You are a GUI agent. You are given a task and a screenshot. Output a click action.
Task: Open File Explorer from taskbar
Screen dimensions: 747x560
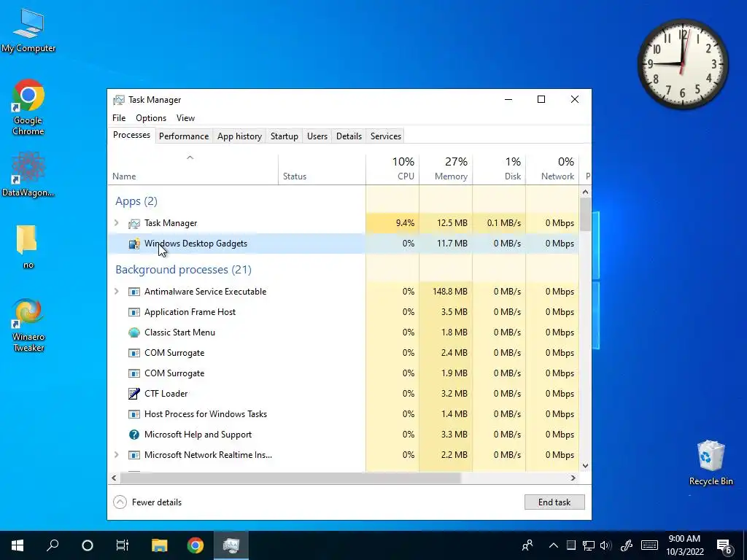(160, 545)
